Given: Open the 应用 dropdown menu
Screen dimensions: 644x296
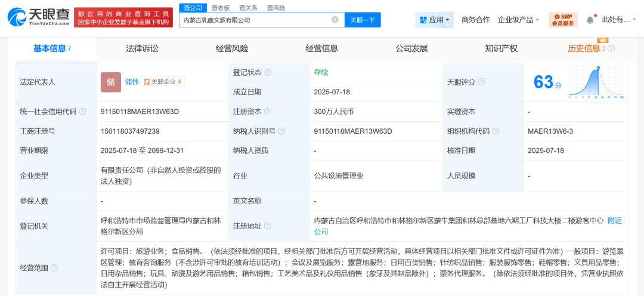Looking at the screenshot, I should [x=435, y=20].
